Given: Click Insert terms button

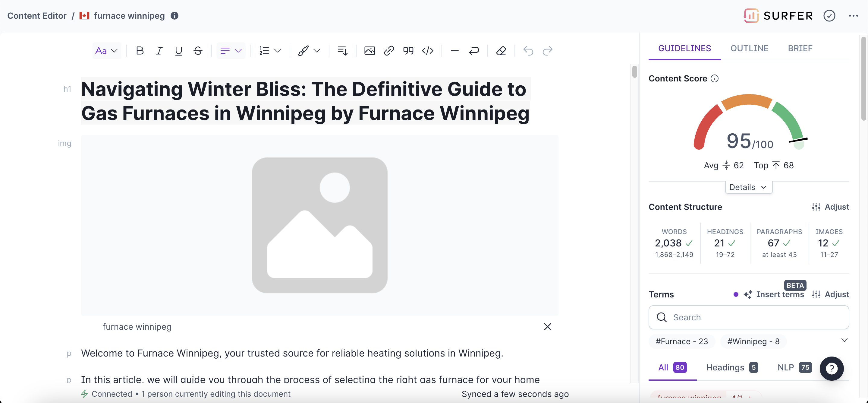Looking at the screenshot, I should [x=774, y=295].
